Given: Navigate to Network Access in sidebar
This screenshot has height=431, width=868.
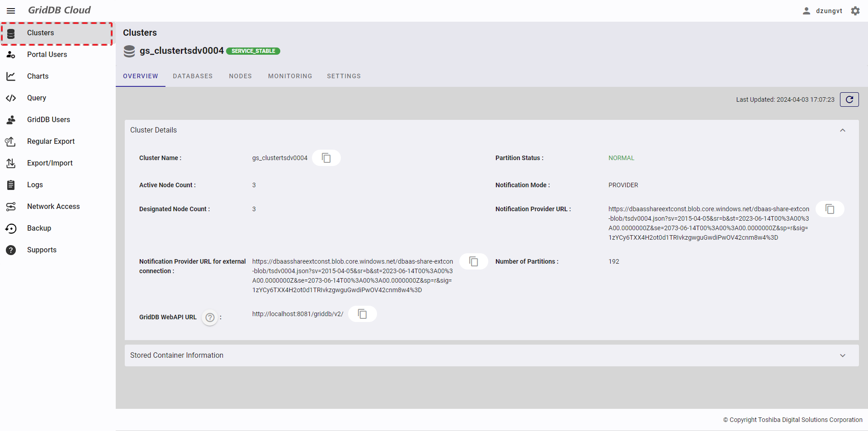Looking at the screenshot, I should tap(53, 206).
